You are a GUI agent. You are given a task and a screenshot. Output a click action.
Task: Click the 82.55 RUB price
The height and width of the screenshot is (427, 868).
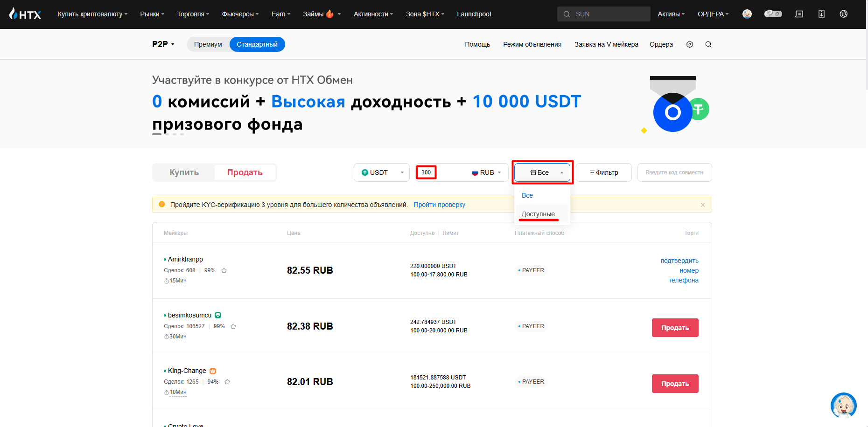310,270
